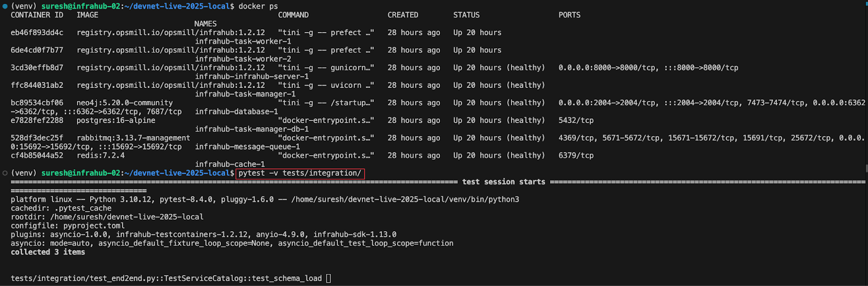Click the IMAGE column header

[x=87, y=15]
